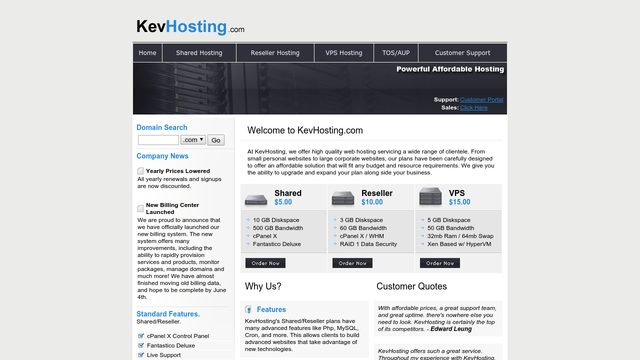Click the Welcome to KevHosting.com heading
Screen dimensions: 640x360
pos(305,131)
